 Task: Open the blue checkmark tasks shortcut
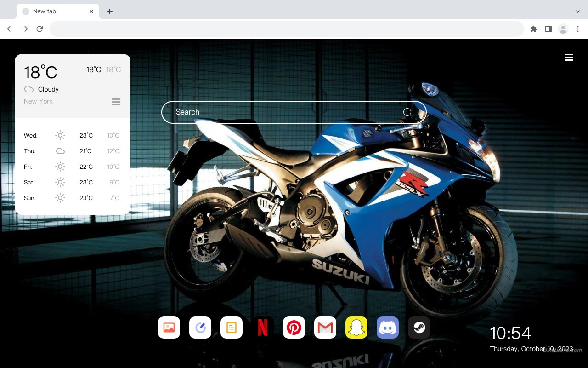[x=200, y=328]
